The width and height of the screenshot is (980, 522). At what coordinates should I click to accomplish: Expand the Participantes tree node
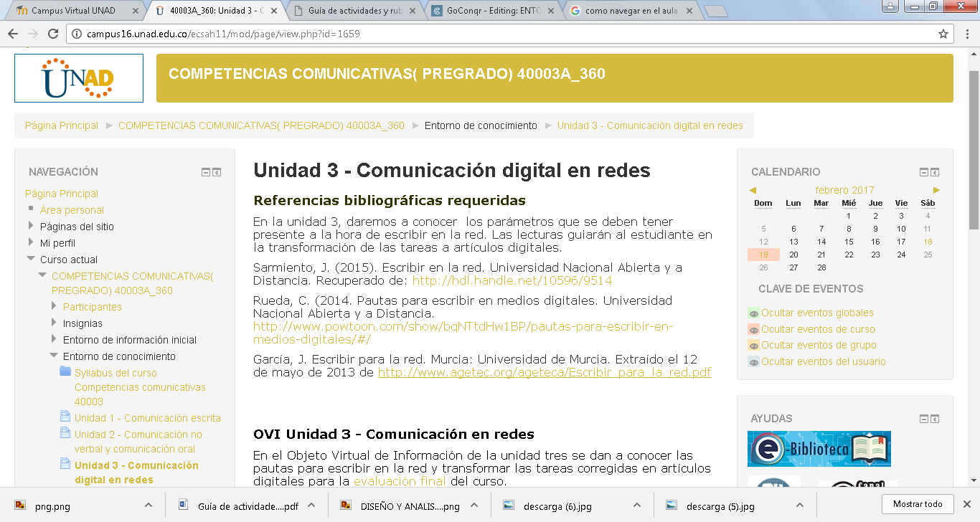tap(55, 306)
